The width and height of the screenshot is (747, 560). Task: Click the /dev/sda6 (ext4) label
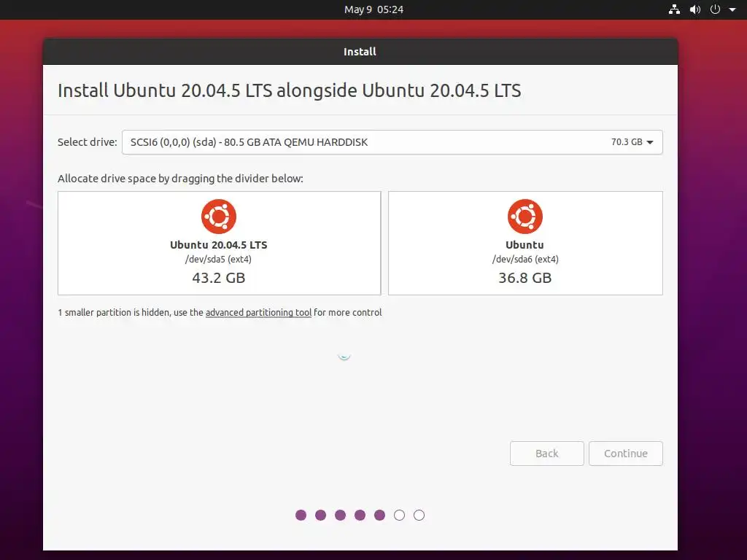(x=525, y=260)
